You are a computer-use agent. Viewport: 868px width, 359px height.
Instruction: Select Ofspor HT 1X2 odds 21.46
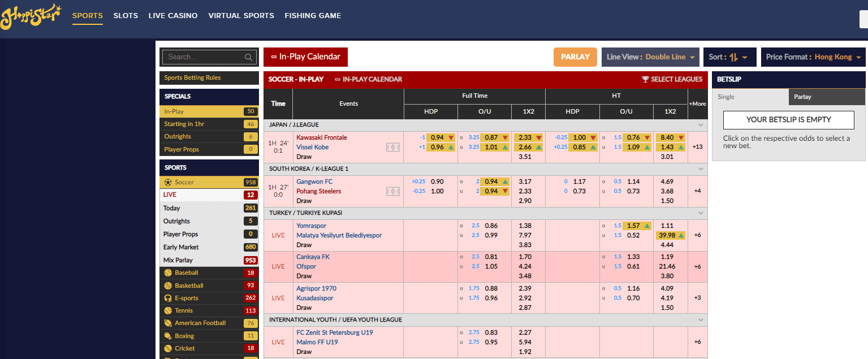(x=667, y=266)
